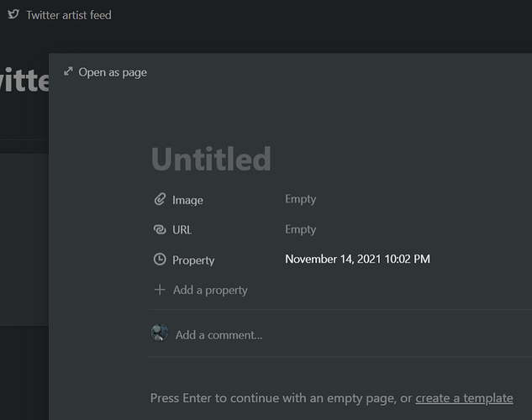Click the empty URL value field
The height and width of the screenshot is (420, 532).
(x=301, y=229)
